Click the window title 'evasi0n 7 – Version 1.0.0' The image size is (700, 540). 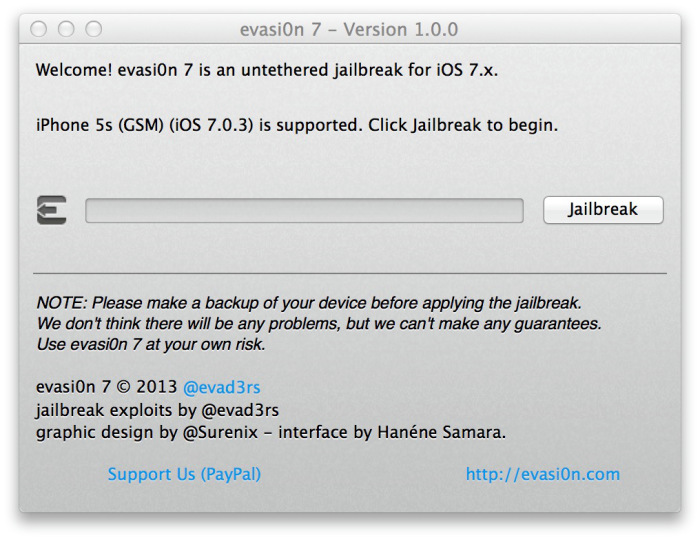coord(349,30)
